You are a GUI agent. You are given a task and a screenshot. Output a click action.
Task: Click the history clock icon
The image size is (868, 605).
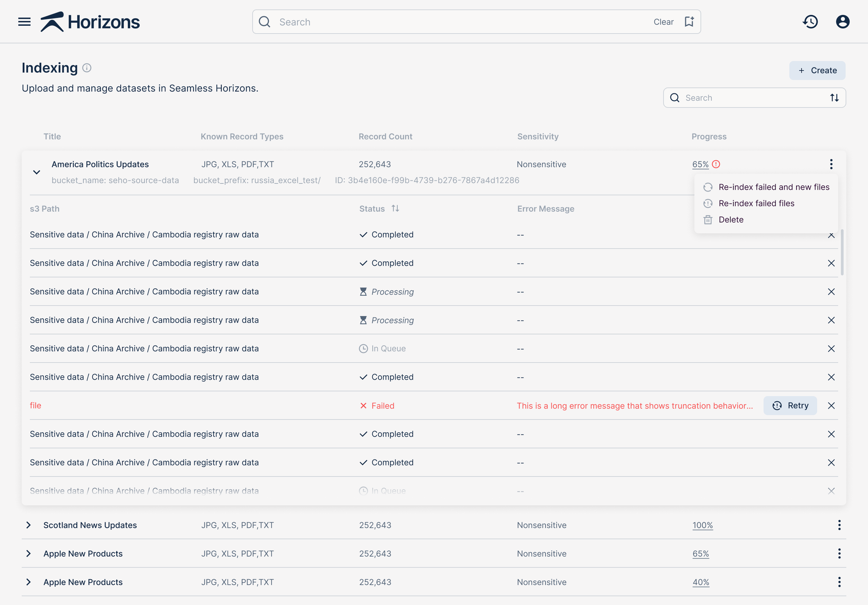pyautogui.click(x=810, y=22)
